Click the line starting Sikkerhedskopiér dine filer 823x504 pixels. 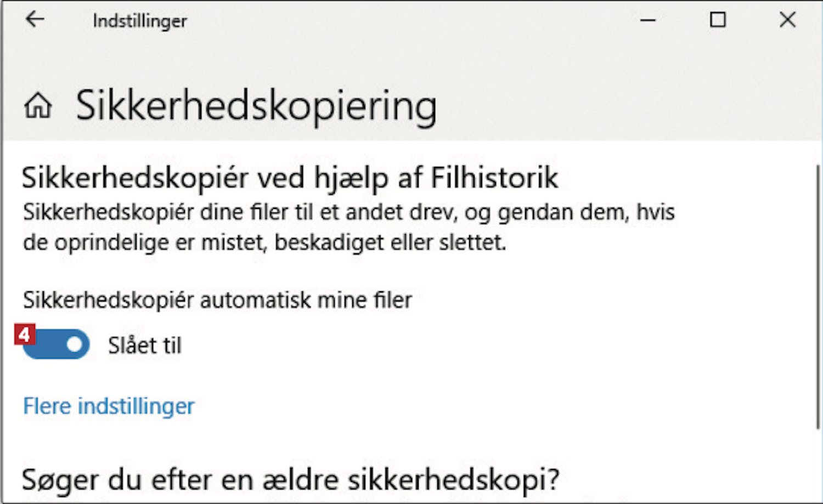pyautogui.click(x=348, y=212)
